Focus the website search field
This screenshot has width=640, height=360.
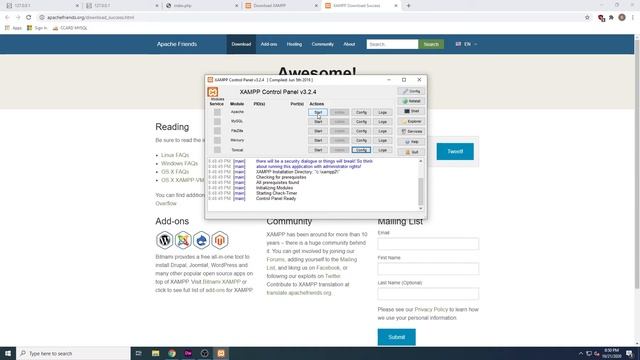tap(392, 44)
